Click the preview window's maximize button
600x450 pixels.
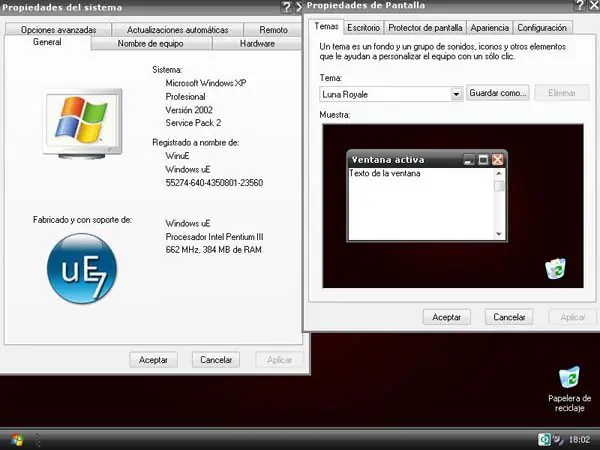483,160
